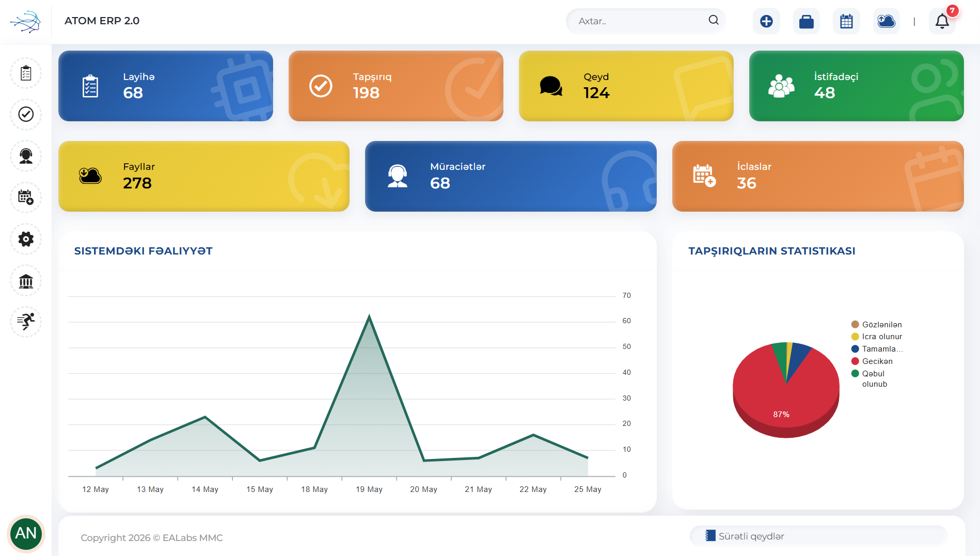Open the Fayllar 278 card
The image size is (980, 556).
click(x=204, y=176)
